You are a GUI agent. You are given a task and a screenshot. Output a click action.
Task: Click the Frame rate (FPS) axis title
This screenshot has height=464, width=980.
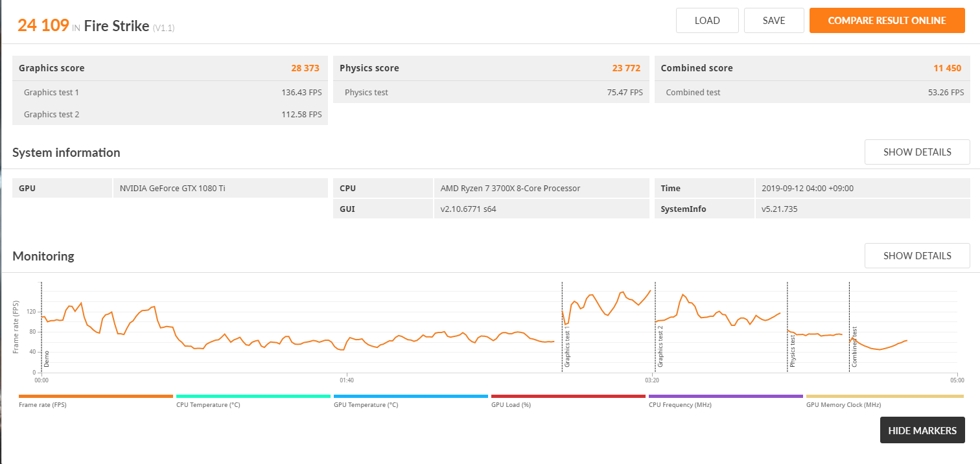16,327
